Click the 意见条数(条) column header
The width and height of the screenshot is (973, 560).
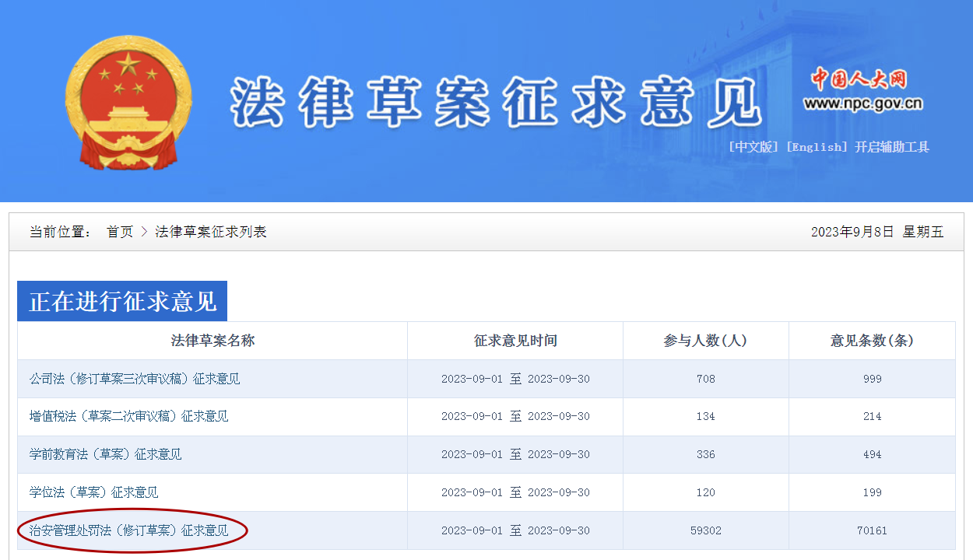click(x=872, y=341)
